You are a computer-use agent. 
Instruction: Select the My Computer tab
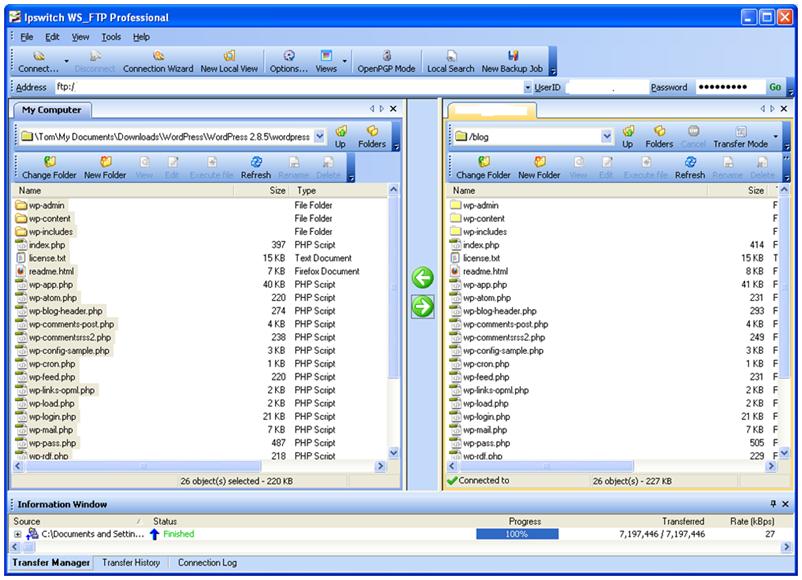click(51, 110)
